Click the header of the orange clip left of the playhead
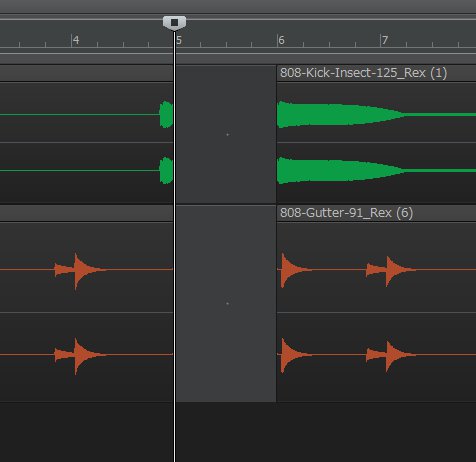 (x=86, y=213)
